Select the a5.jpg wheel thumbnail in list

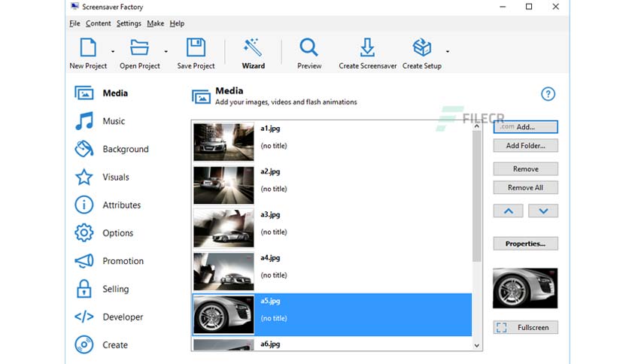(224, 314)
